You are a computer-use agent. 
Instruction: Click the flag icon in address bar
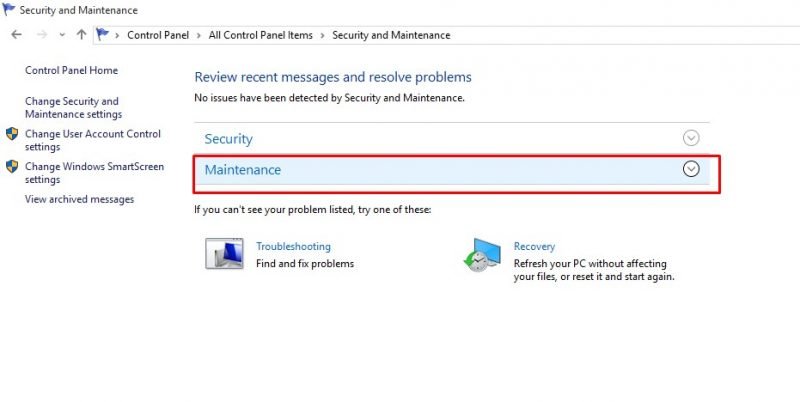103,35
